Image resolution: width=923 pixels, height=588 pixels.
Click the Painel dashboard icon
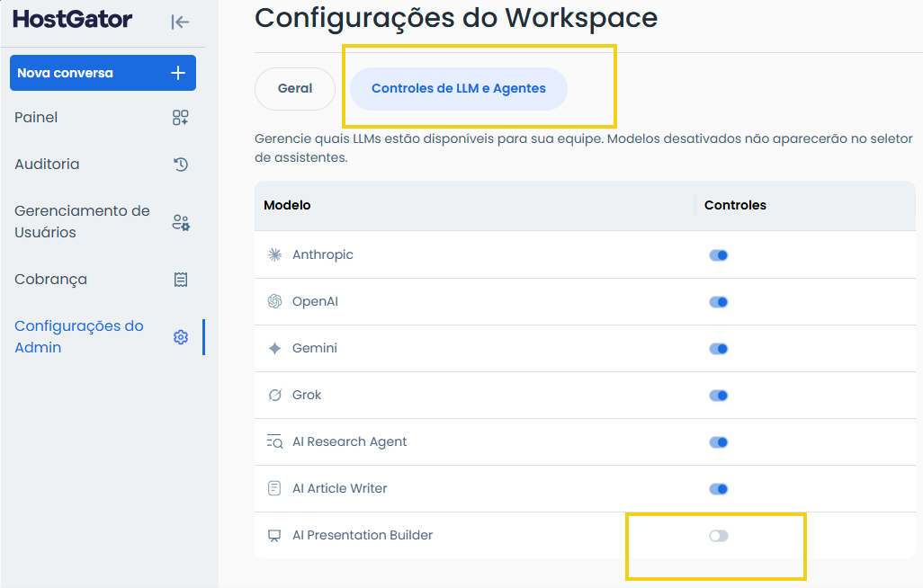pyautogui.click(x=181, y=118)
